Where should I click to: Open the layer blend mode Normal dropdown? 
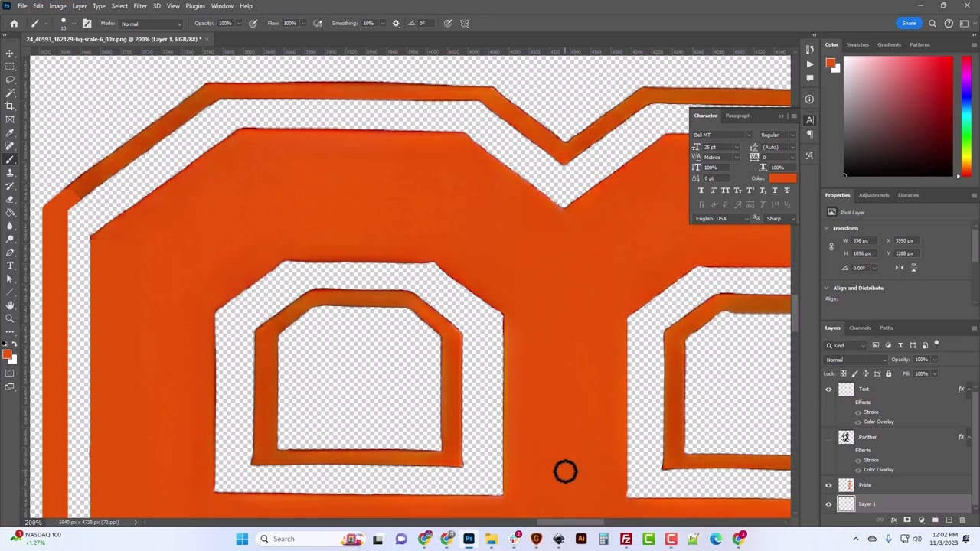856,360
